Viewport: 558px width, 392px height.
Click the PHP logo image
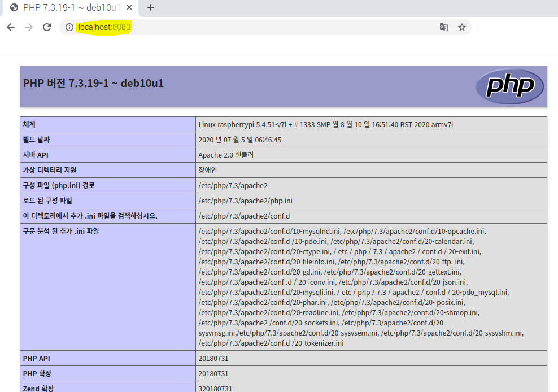coord(509,86)
